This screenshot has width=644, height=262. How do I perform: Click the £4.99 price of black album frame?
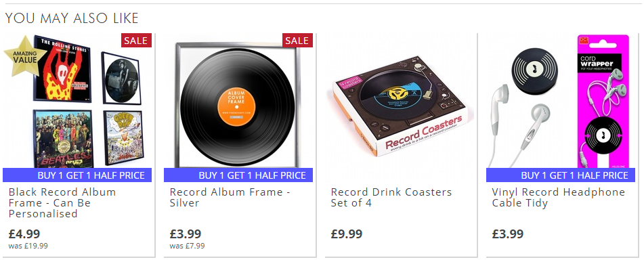[24, 234]
